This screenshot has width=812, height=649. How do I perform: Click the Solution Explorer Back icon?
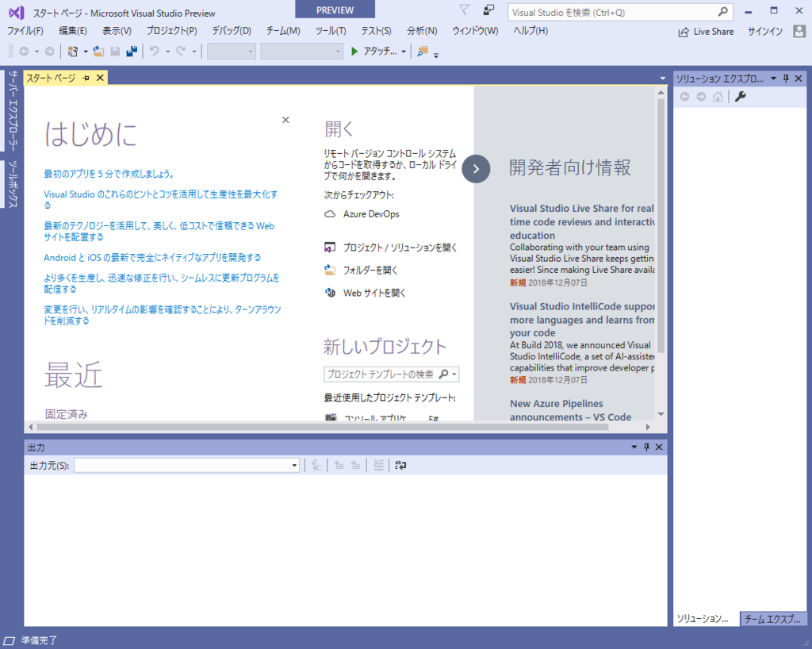[684, 96]
